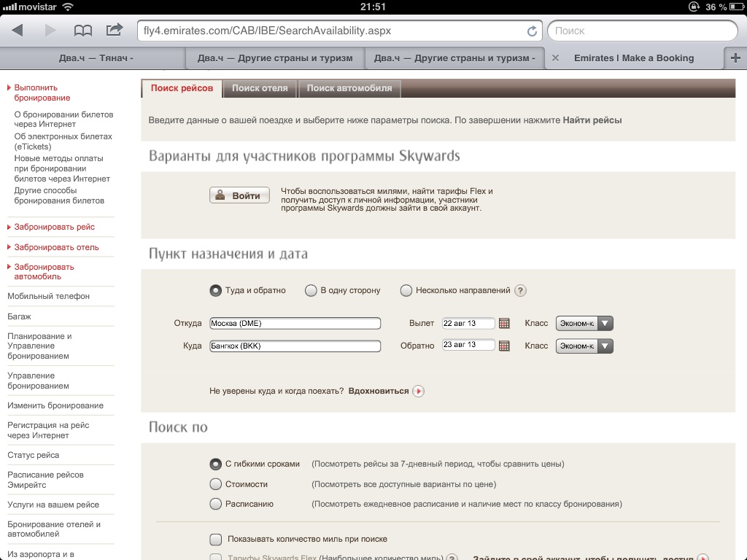This screenshot has height=560, width=747.
Task: Open Расписание рейсов Эмирейтс link
Action: click(45, 480)
